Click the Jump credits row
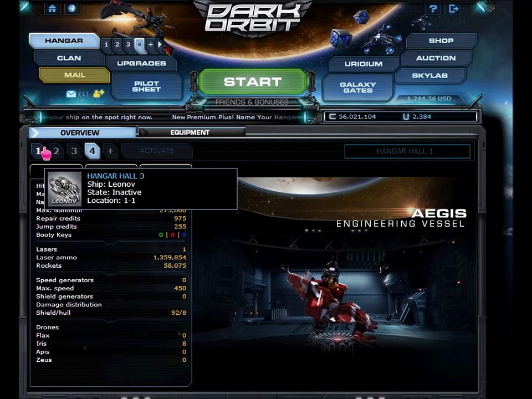 (x=111, y=227)
